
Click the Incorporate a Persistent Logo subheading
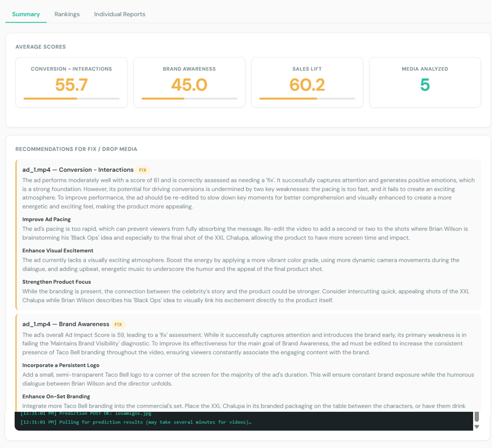61,365
